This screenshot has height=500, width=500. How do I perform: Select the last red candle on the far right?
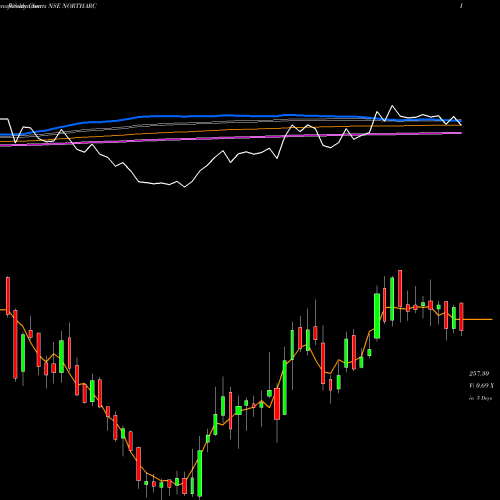tap(461, 317)
